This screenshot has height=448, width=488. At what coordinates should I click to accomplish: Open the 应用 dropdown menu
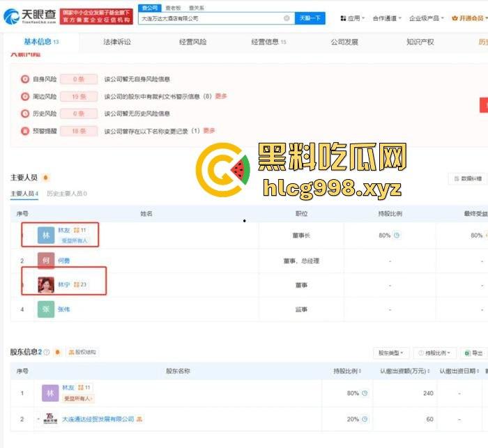click(x=352, y=18)
